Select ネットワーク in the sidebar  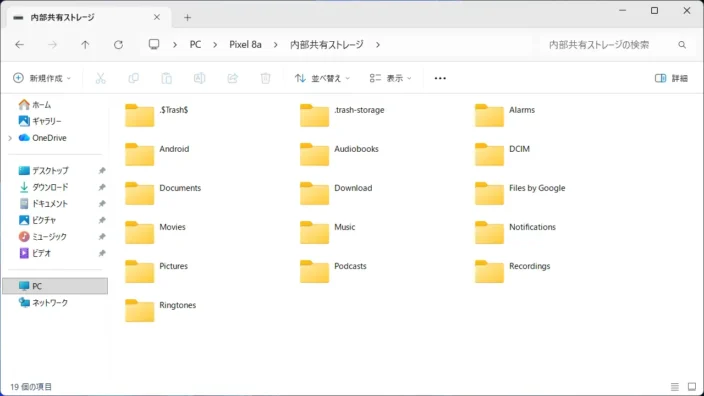click(43, 303)
